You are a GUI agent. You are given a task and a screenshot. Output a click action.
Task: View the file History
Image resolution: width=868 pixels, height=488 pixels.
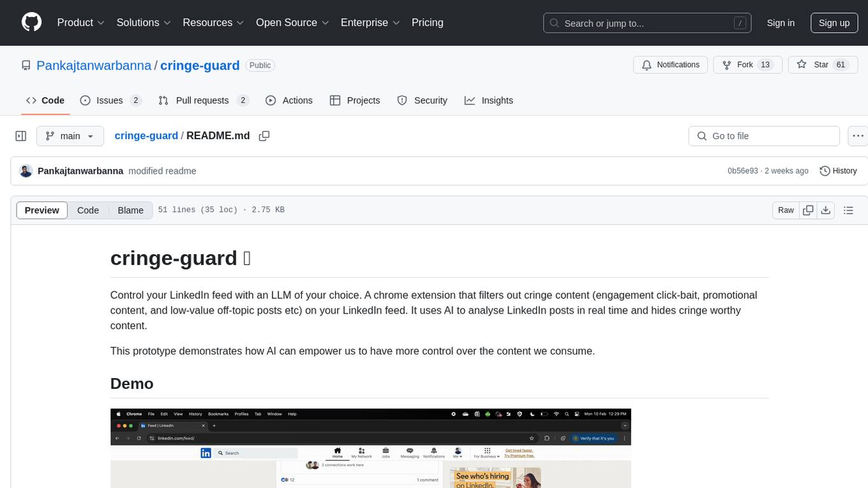(x=838, y=171)
